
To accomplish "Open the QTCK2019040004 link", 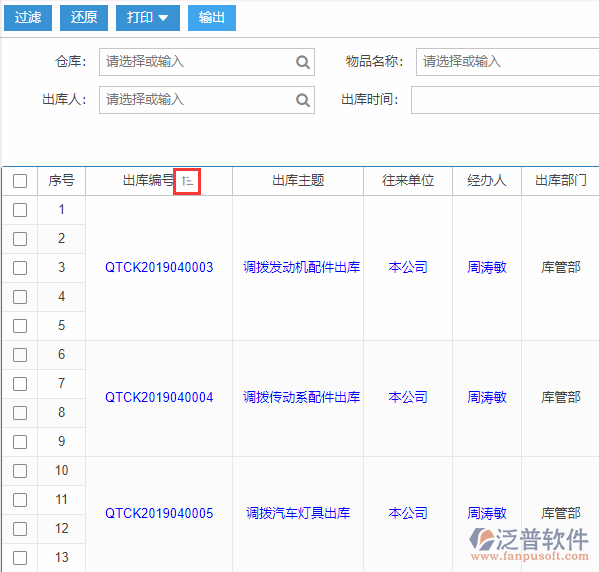I will (x=159, y=397).
